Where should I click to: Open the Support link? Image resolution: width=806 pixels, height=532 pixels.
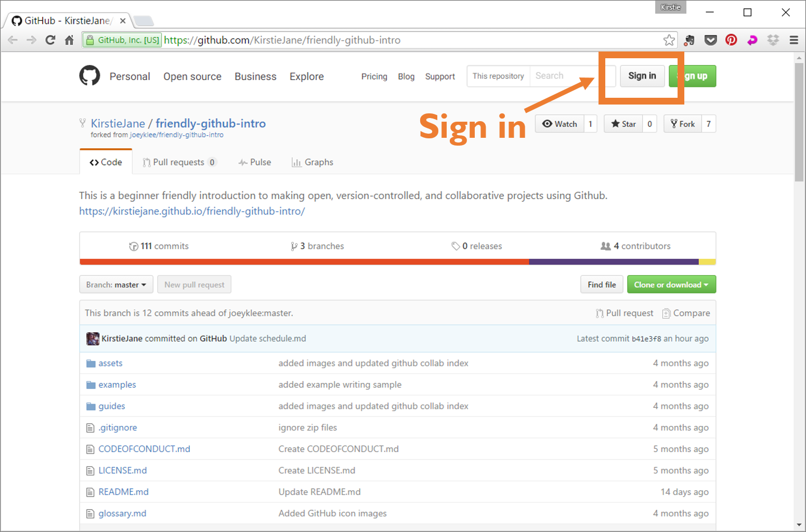[x=440, y=76]
